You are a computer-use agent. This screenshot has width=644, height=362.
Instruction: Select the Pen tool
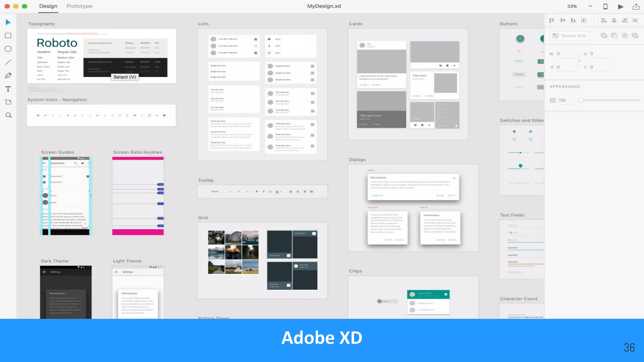8,75
